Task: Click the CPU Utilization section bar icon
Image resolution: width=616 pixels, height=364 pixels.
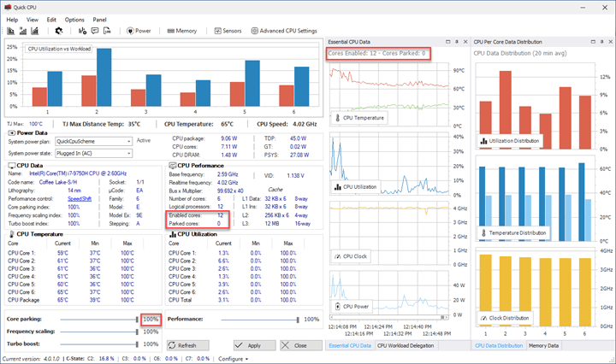Action: tap(172, 234)
